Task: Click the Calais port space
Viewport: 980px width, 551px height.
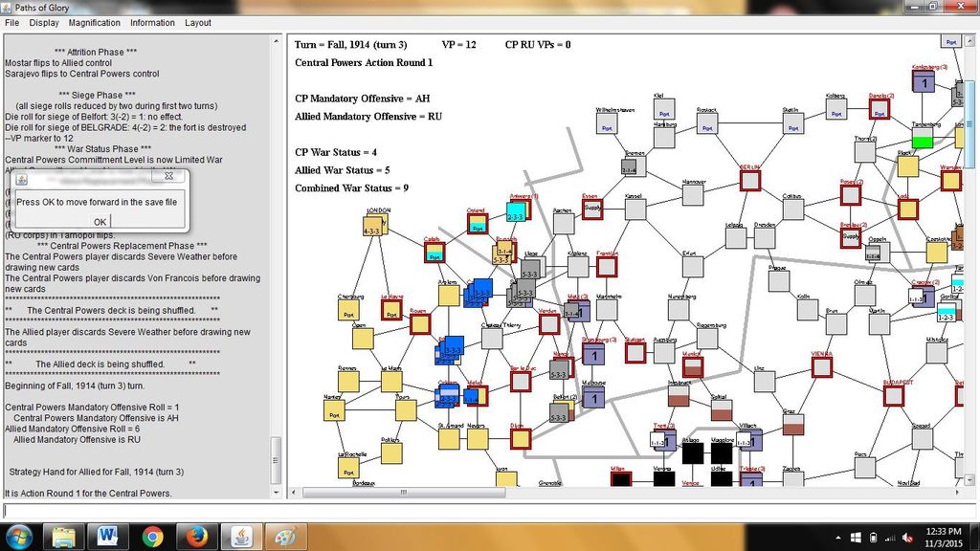Action: [x=434, y=253]
